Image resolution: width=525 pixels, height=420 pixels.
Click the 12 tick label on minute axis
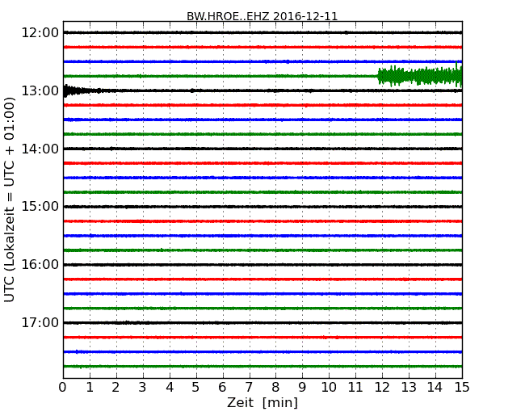pos(382,388)
